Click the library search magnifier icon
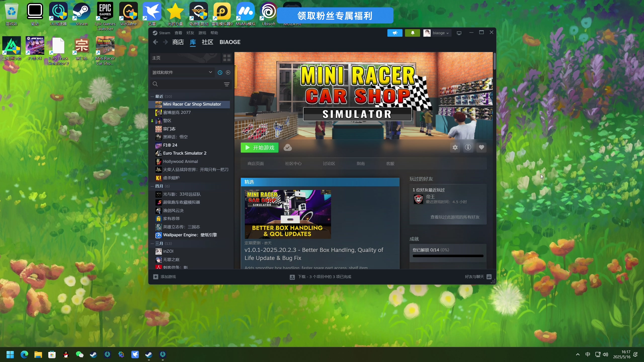Viewport: 644px width, 362px height. (155, 84)
